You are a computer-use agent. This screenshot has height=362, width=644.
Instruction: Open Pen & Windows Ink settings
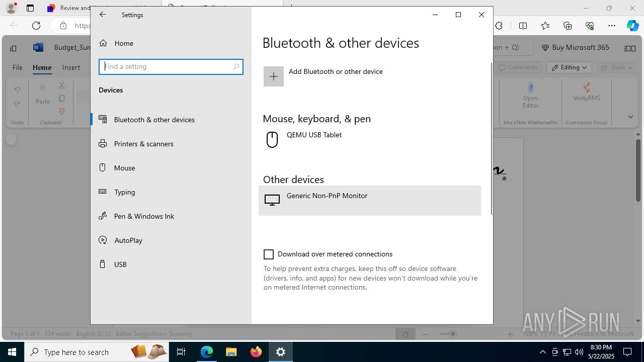point(171,216)
